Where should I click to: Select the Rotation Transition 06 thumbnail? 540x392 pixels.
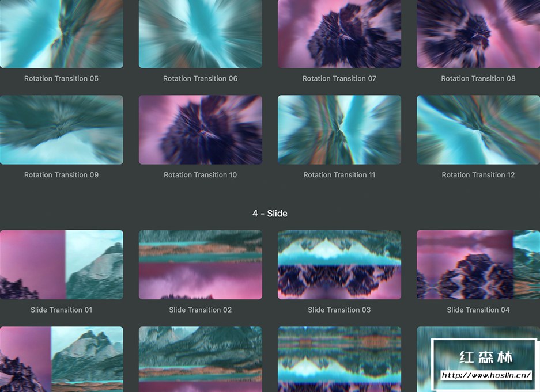coord(201,34)
